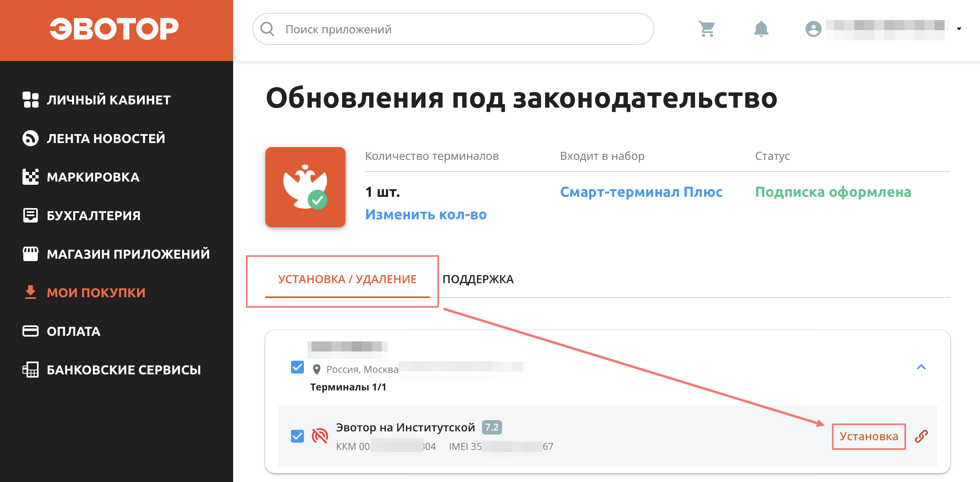Click the Оплата card icon
Image resolution: width=980 pixels, height=482 pixels.
tap(31, 331)
